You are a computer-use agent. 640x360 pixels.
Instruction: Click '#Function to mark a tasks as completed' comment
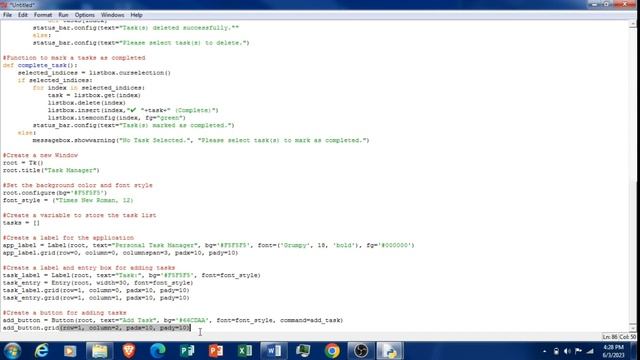[x=74, y=58]
